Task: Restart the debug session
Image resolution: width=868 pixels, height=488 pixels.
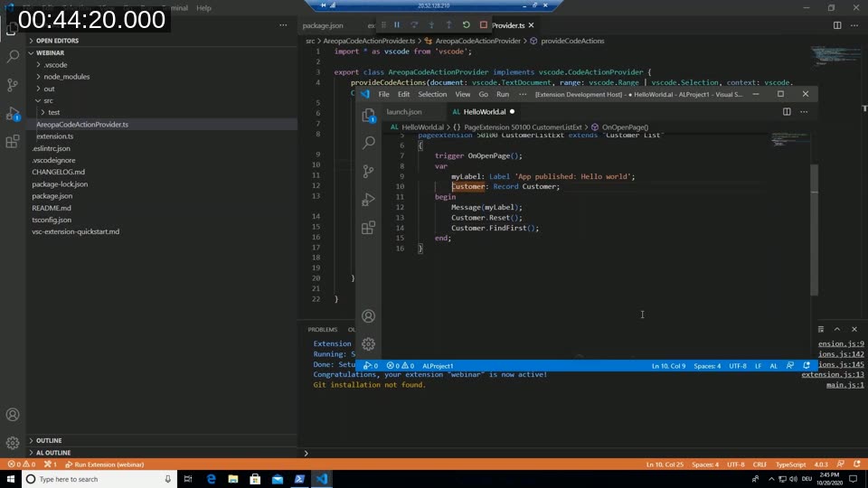Action: [x=467, y=25]
